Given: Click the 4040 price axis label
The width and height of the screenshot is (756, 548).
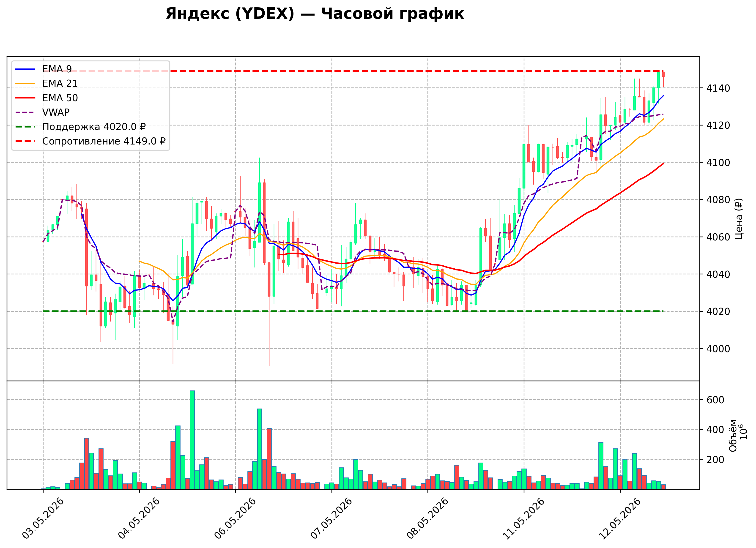Looking at the screenshot, I should pyautogui.click(x=718, y=275).
